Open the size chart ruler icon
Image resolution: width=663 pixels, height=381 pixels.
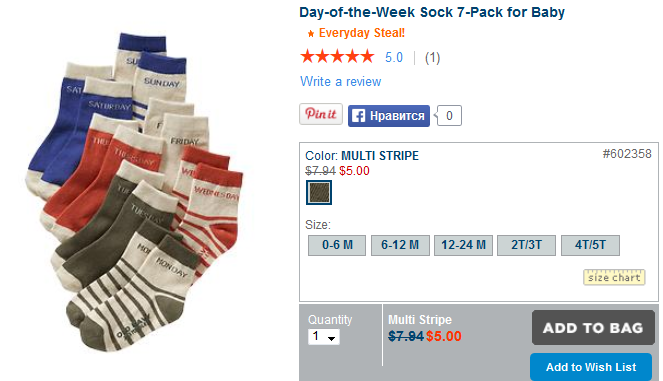coord(614,277)
